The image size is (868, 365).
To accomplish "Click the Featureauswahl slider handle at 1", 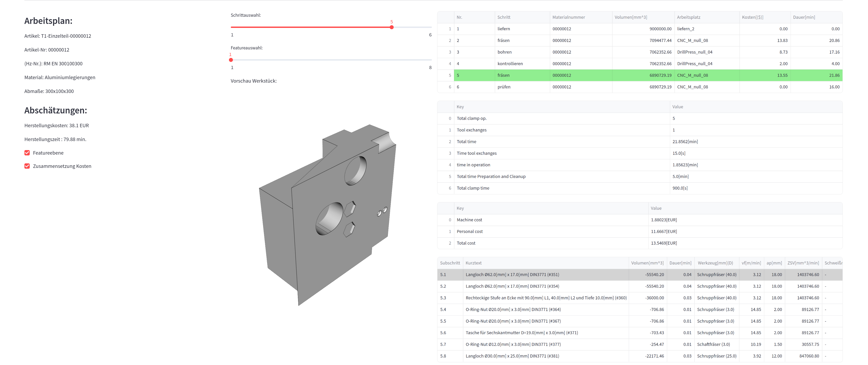I will point(231,60).
